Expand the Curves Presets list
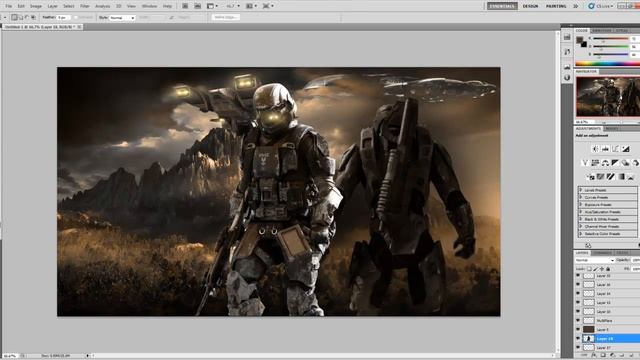The image size is (640, 360). pyautogui.click(x=581, y=198)
